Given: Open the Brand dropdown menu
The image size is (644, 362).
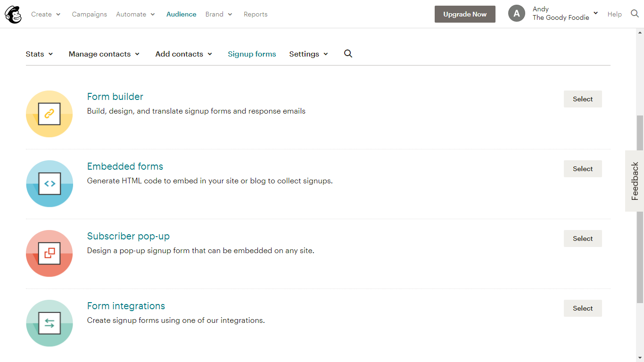Looking at the screenshot, I should tap(219, 14).
